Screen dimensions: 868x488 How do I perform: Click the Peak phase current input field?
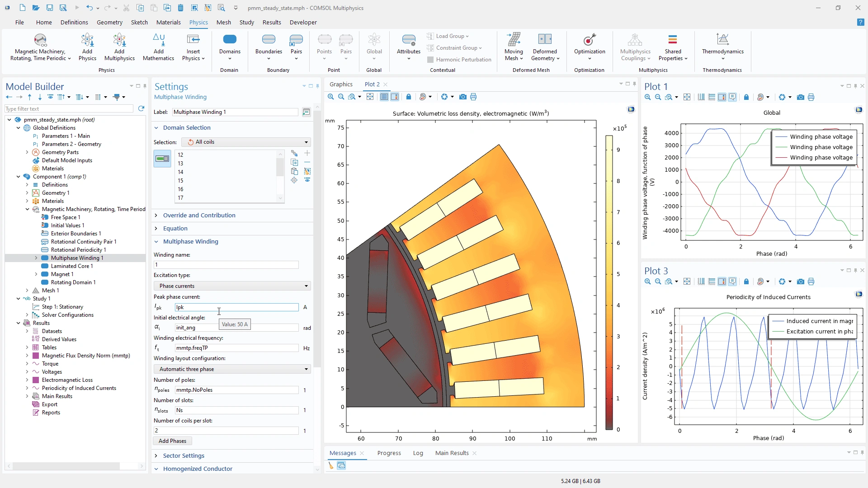click(236, 307)
